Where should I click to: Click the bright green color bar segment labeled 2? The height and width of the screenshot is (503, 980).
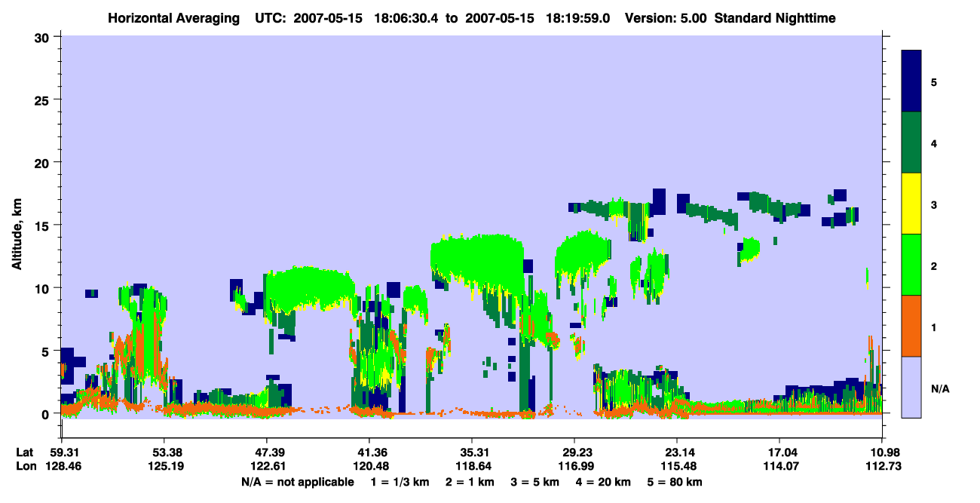(911, 265)
